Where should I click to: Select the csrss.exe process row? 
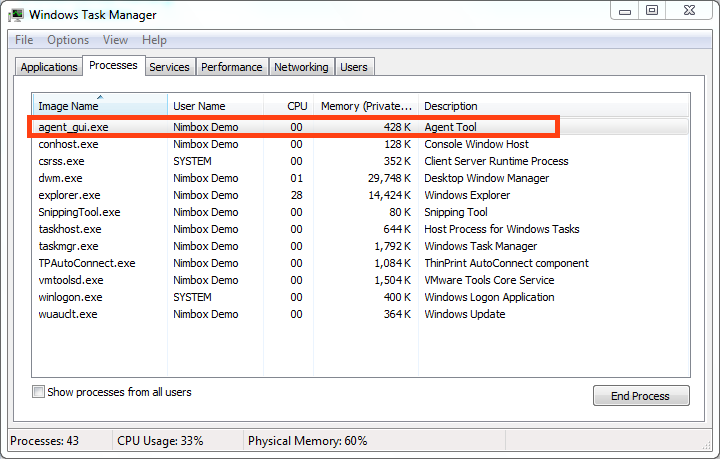coord(360,161)
